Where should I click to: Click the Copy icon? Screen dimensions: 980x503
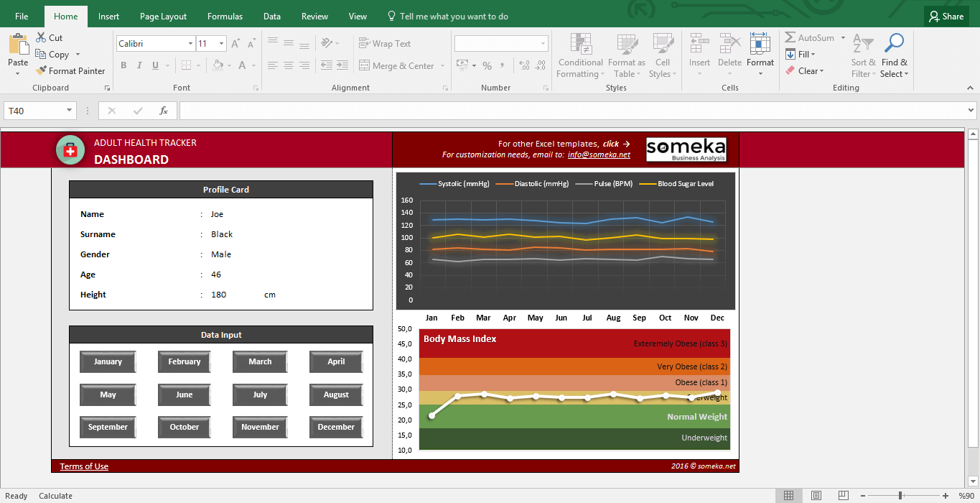coord(40,55)
